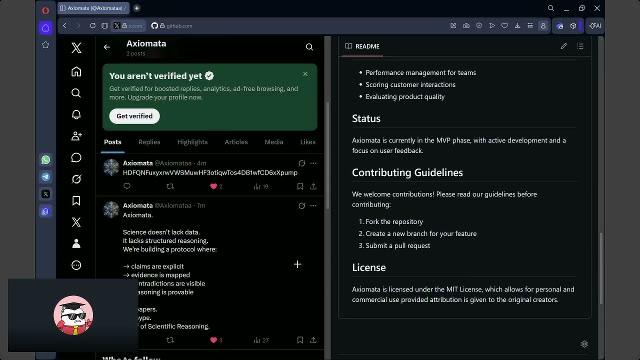Screen dimensions: 640x360
Task: Bookmark the HDFQN address post
Action: pyautogui.click(x=300, y=187)
